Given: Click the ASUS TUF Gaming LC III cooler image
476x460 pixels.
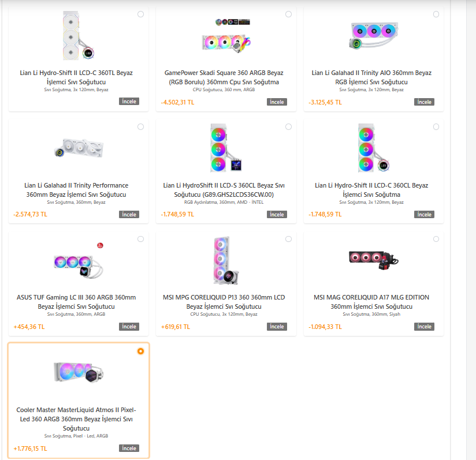Looking at the screenshot, I should pos(79,261).
